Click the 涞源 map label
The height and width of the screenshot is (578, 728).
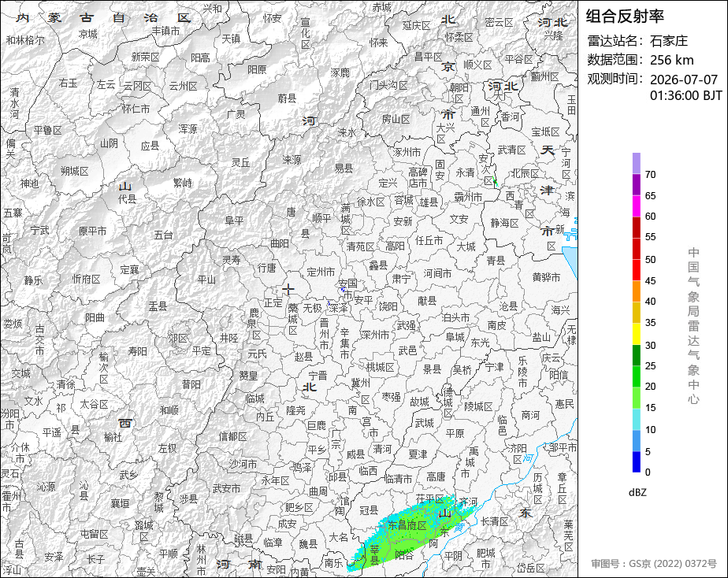coord(292,160)
